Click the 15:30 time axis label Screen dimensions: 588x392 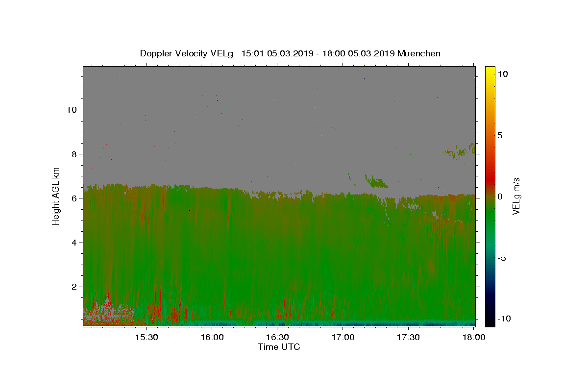(147, 337)
